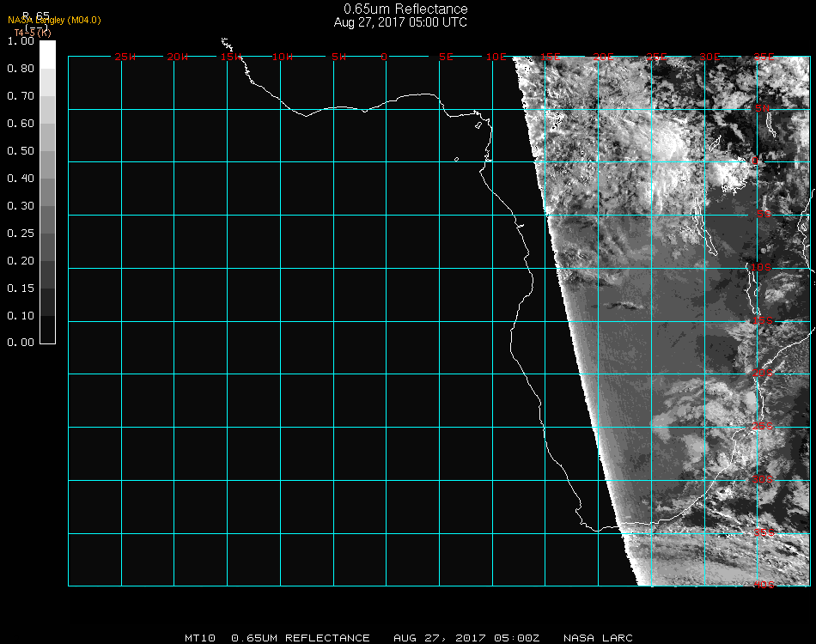Click the darkest colorbar segment beside 0.00
The image size is (816, 644).
tap(47, 329)
